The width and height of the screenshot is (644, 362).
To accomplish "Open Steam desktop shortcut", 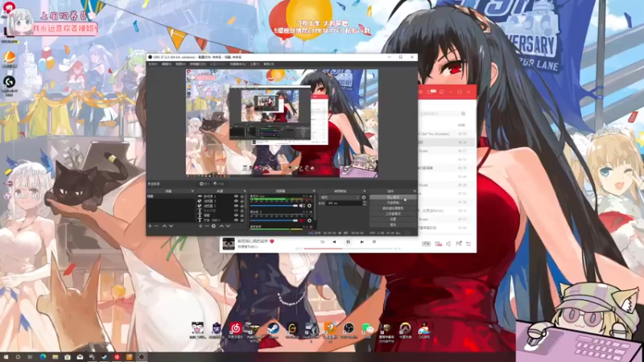I will click(273, 329).
